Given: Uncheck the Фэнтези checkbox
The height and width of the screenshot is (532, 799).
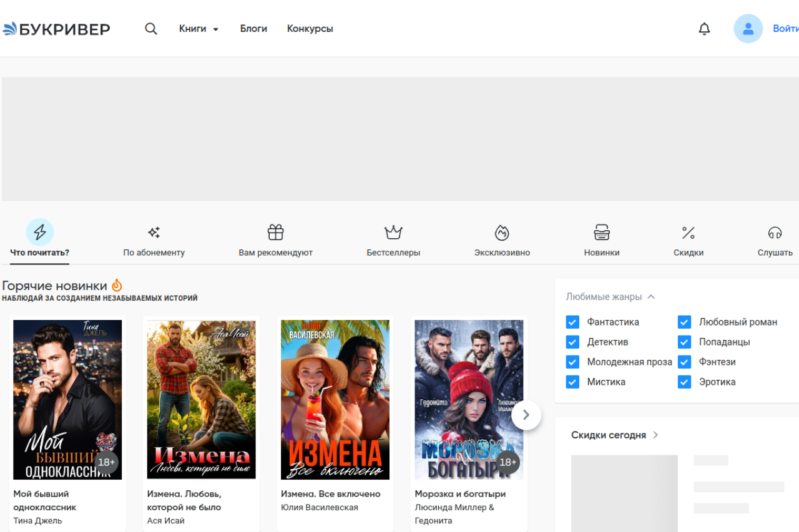Looking at the screenshot, I should pos(684,362).
